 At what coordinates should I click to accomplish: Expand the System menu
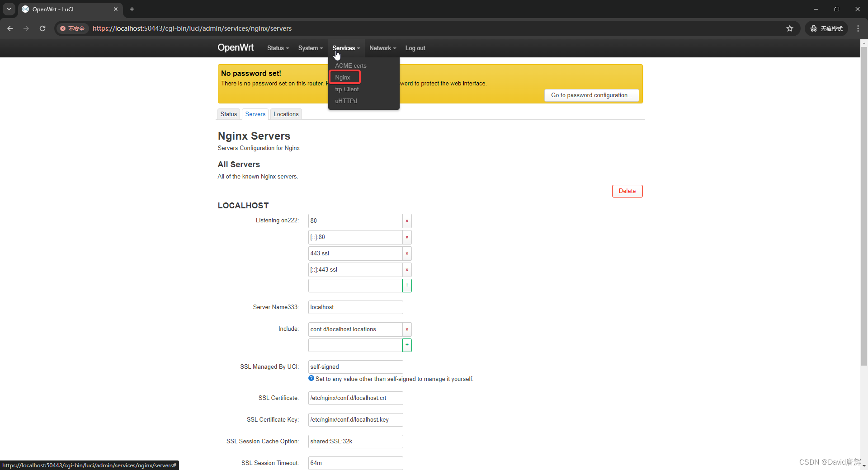pyautogui.click(x=311, y=48)
